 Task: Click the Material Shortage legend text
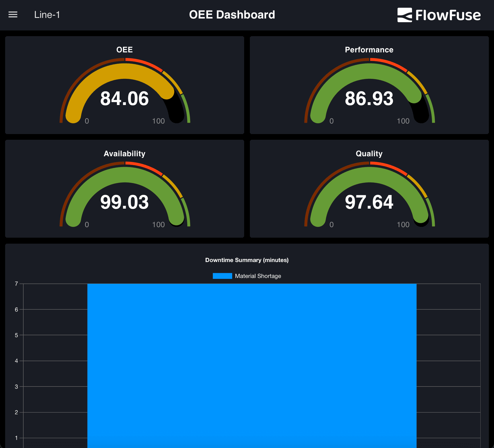pos(258,276)
